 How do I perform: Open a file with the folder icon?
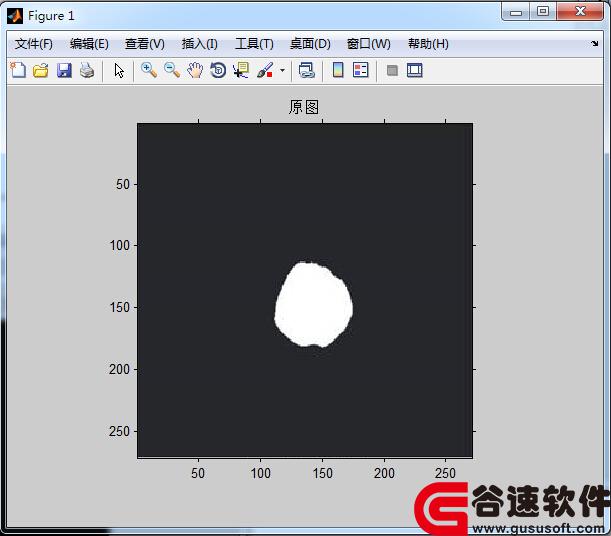(41, 71)
